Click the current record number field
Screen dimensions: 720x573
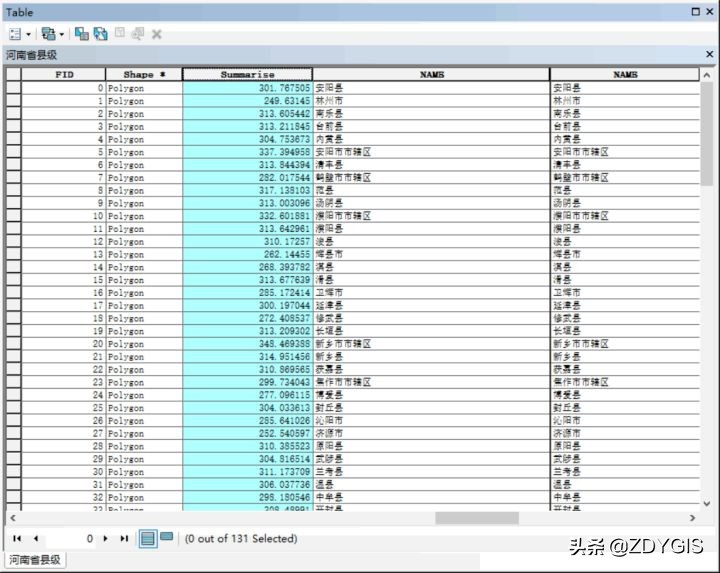tap(71, 539)
